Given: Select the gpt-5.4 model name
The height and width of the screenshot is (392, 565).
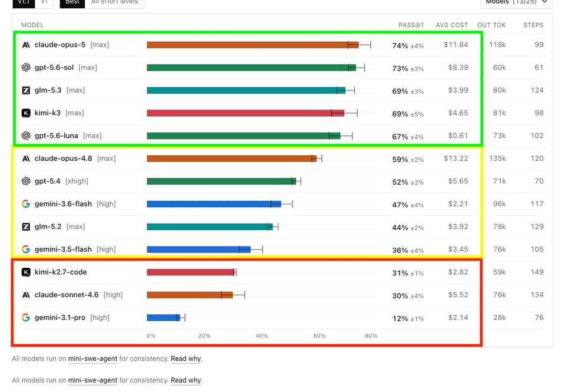Looking at the screenshot, I should (x=48, y=181).
